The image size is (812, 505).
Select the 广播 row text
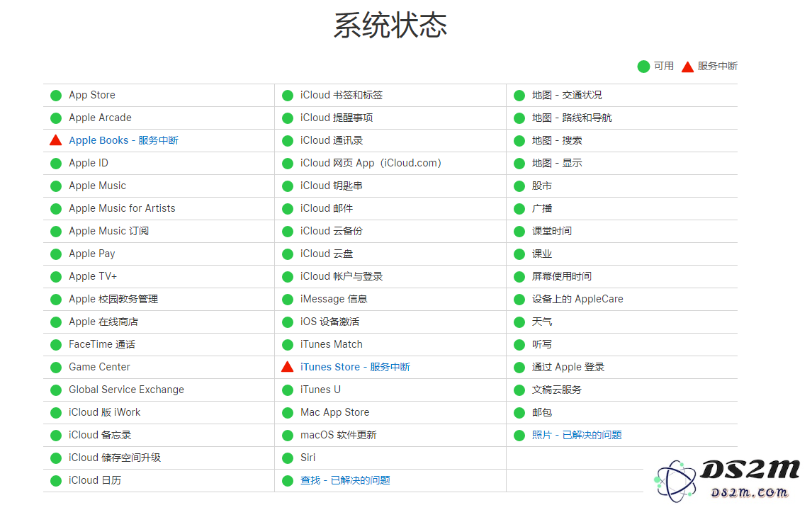[x=542, y=208]
